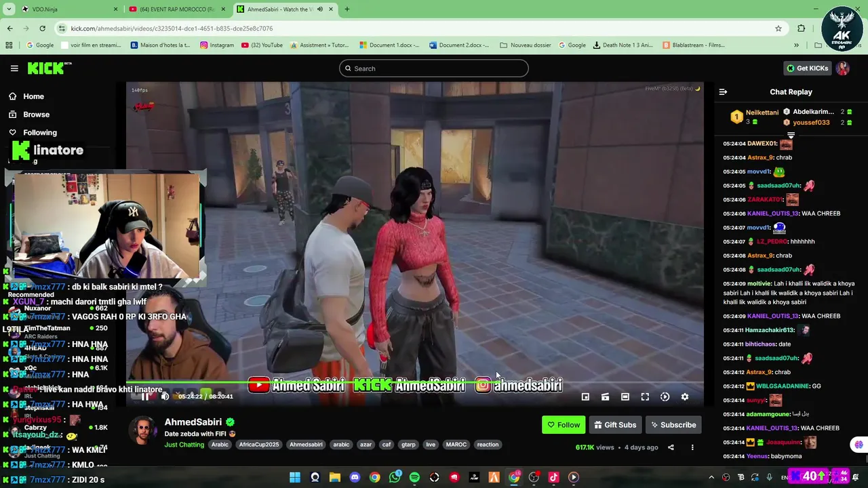868x488 pixels.
Task: Open a new browser tab
Action: [x=347, y=9]
